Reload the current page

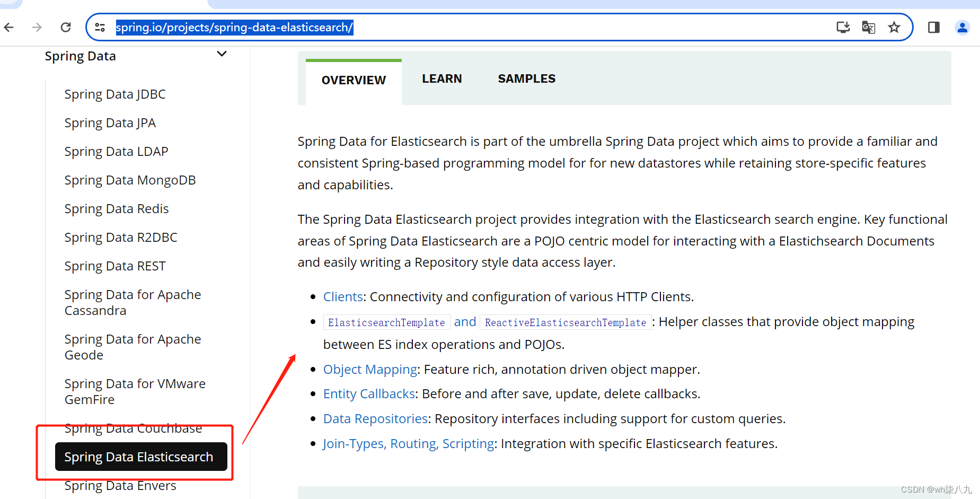(x=66, y=27)
